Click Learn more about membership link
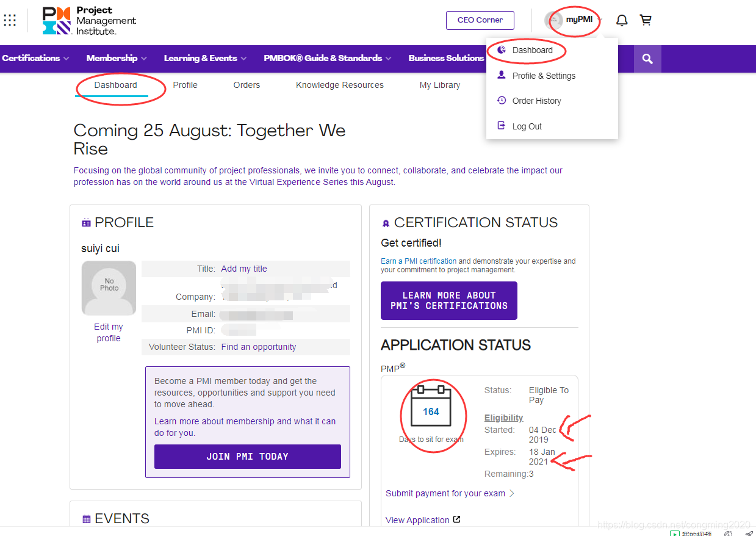Screen dimensions: 756x536 tap(245, 427)
